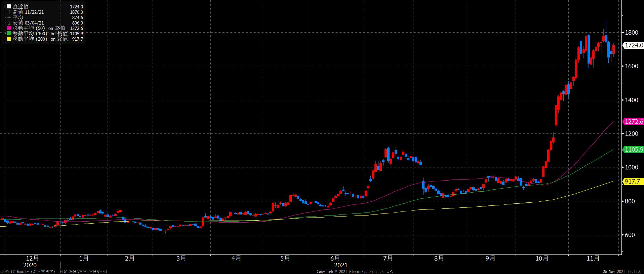Click the 7月 label on the time axis
This screenshot has height=274, width=644.
click(x=388, y=259)
